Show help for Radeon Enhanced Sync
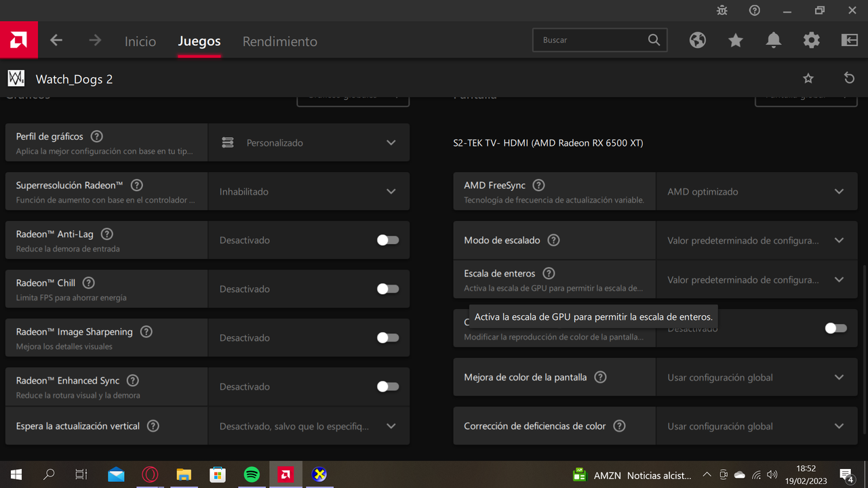868x488 pixels. coord(133,380)
